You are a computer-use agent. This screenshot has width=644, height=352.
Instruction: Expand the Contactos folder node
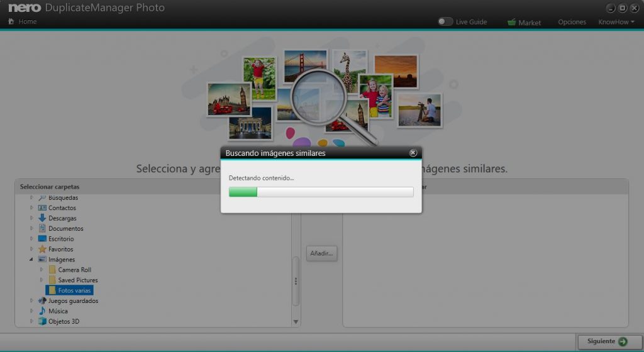click(31, 207)
